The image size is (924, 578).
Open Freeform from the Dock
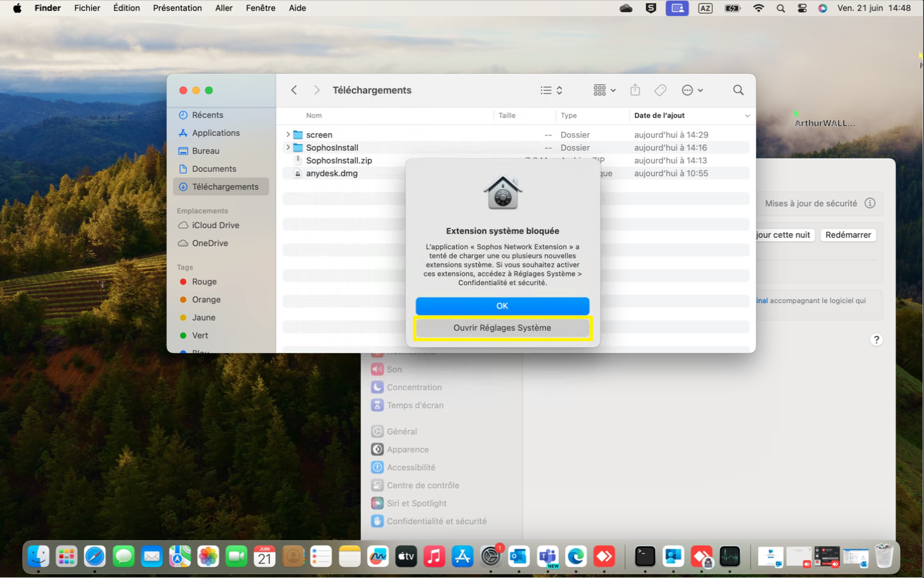[x=378, y=557]
